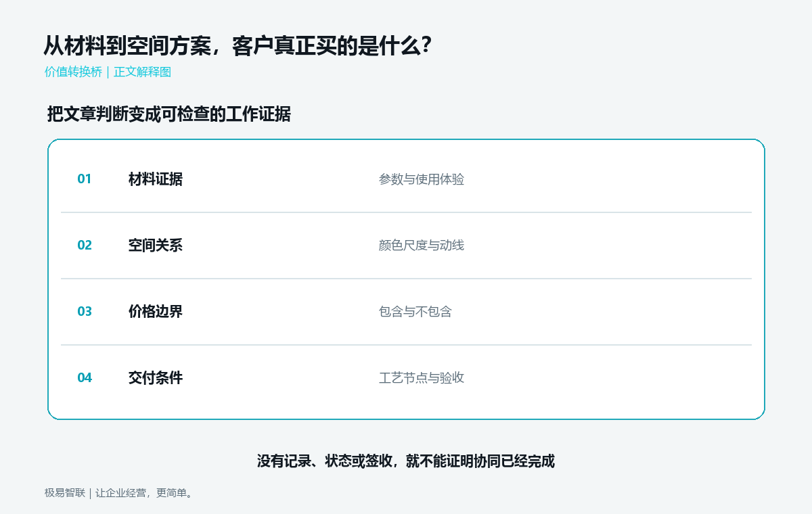Click the 材料证据 row title
The width and height of the screenshot is (812, 514).
tap(156, 179)
